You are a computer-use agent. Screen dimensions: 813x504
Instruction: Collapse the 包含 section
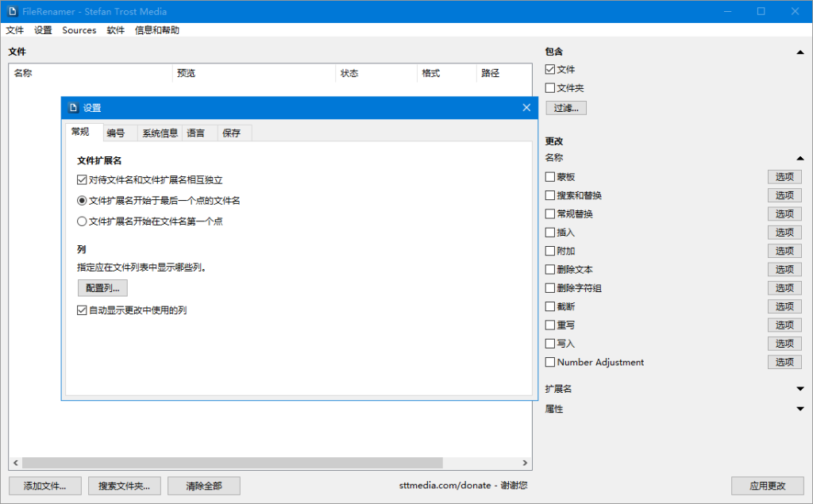[800, 51]
